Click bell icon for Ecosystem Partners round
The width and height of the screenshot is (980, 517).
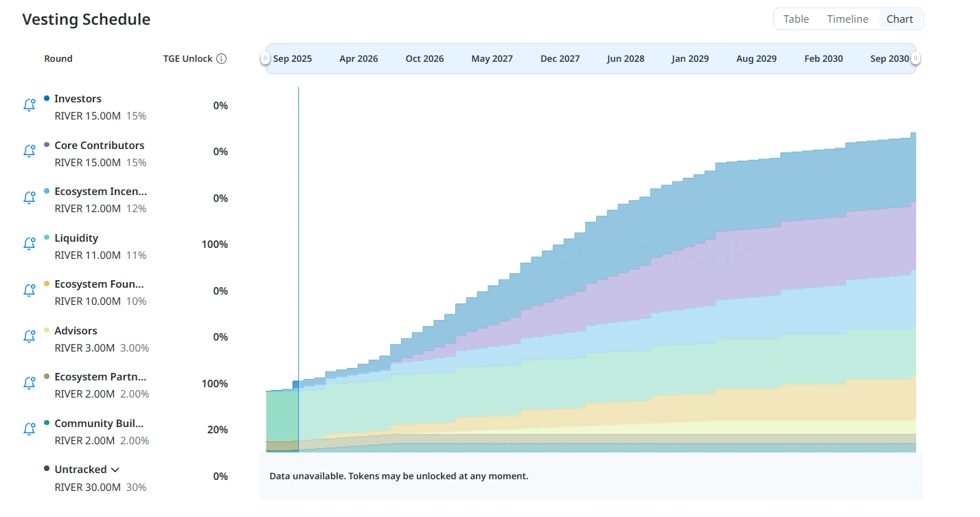29,384
